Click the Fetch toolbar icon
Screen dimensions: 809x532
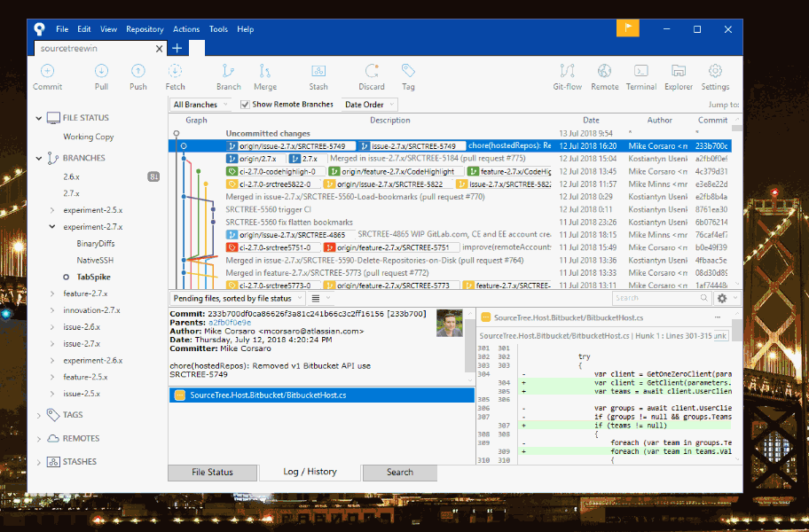tap(176, 72)
